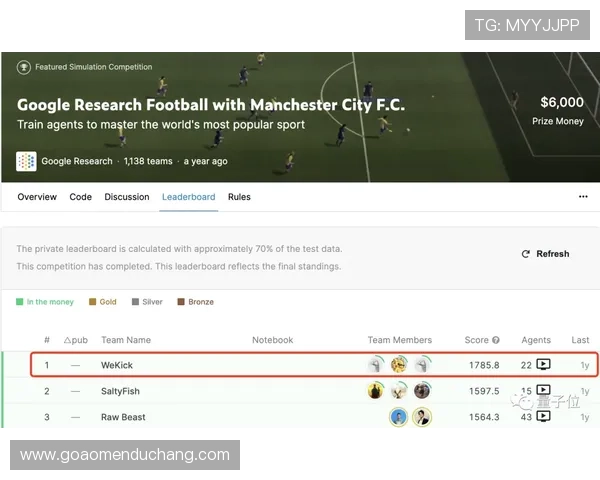The width and height of the screenshot is (600, 480).
Task: Watch SaltyFish agent replay icon
Action: tap(543, 390)
